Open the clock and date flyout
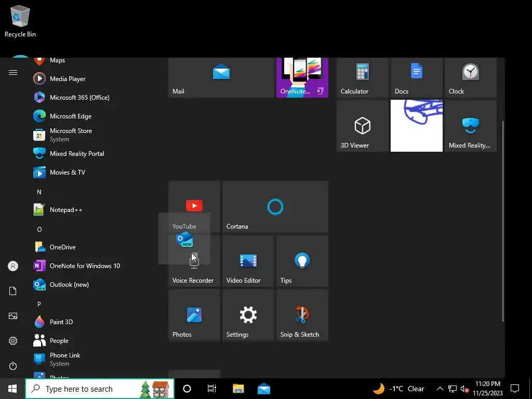The image size is (532, 399). (x=487, y=389)
